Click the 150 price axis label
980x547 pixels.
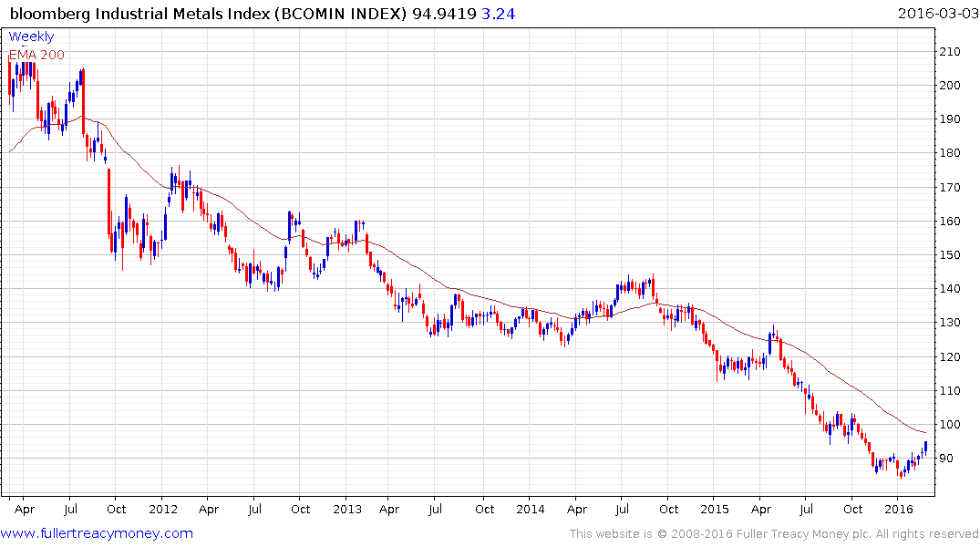tap(950, 255)
